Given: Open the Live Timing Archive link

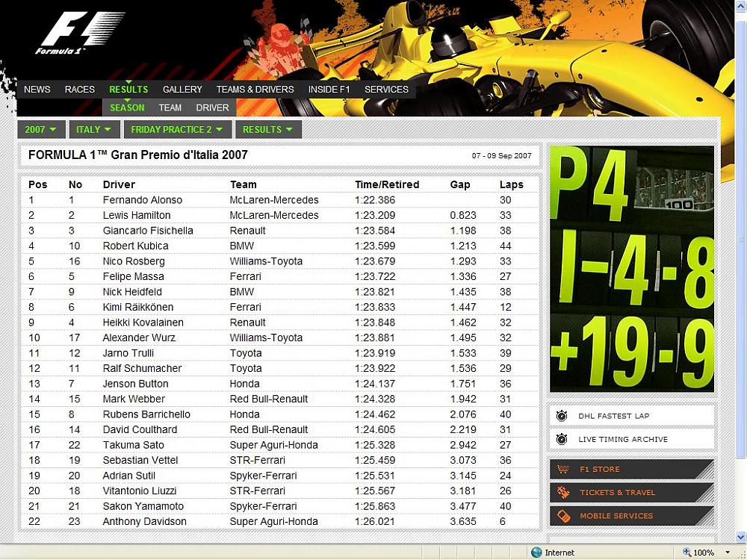Looking at the screenshot, I should (632, 439).
